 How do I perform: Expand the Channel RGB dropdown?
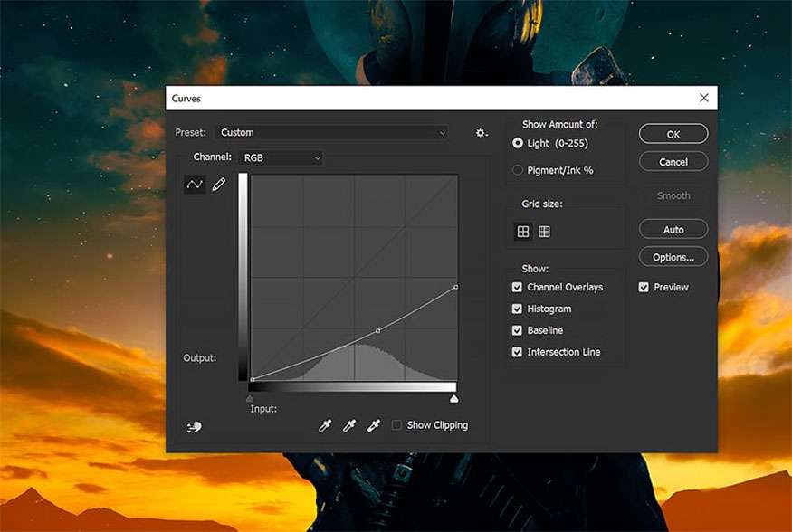click(281, 158)
